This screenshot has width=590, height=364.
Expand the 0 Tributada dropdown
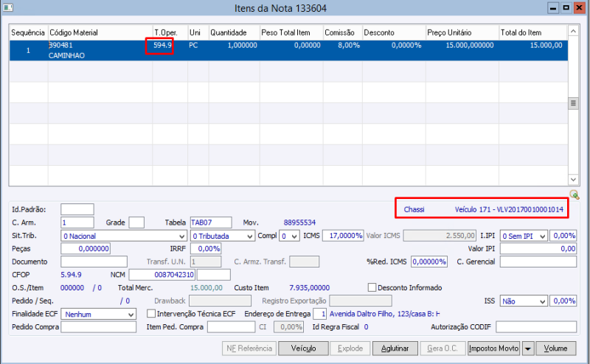(x=249, y=236)
